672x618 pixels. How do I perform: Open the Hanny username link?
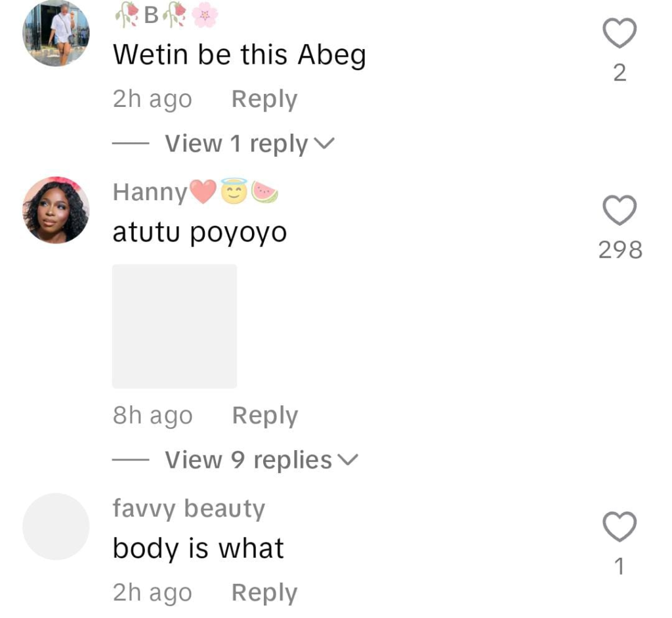[x=150, y=192]
